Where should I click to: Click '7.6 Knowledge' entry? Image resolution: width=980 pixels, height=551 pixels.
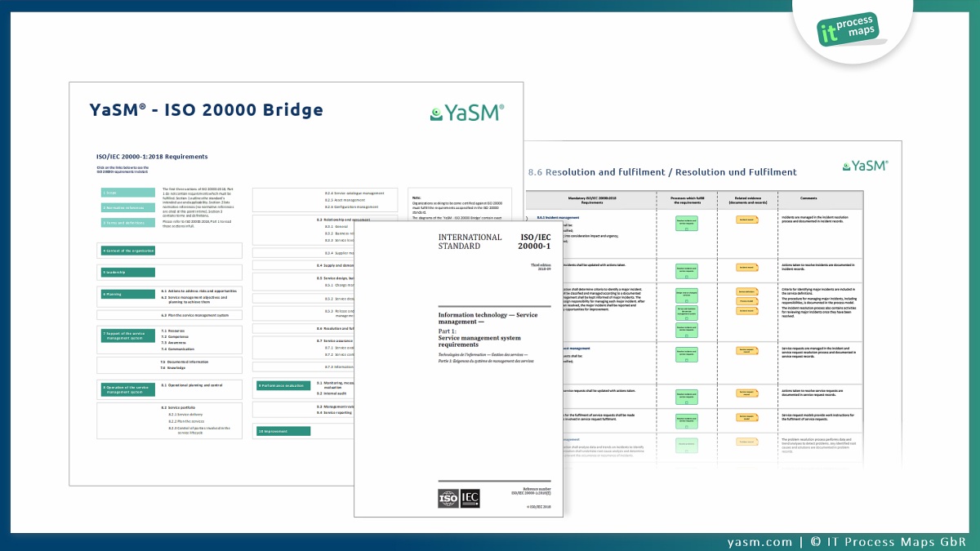pyautogui.click(x=173, y=368)
